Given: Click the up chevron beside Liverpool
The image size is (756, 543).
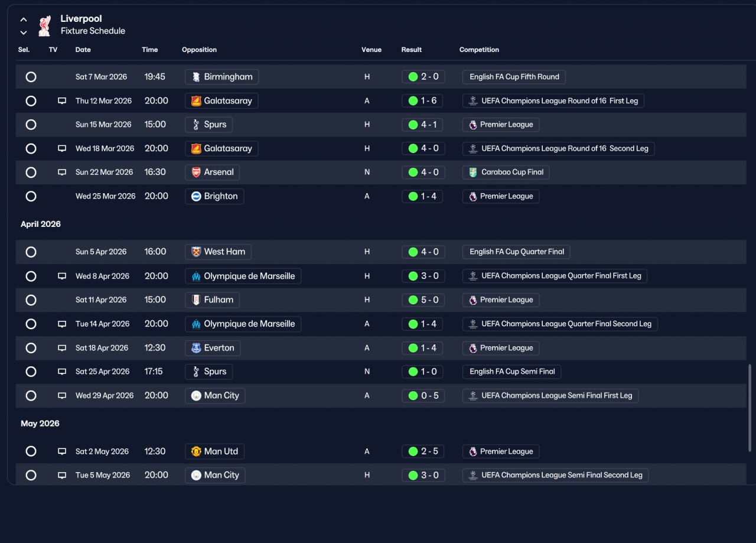Looking at the screenshot, I should [x=24, y=19].
